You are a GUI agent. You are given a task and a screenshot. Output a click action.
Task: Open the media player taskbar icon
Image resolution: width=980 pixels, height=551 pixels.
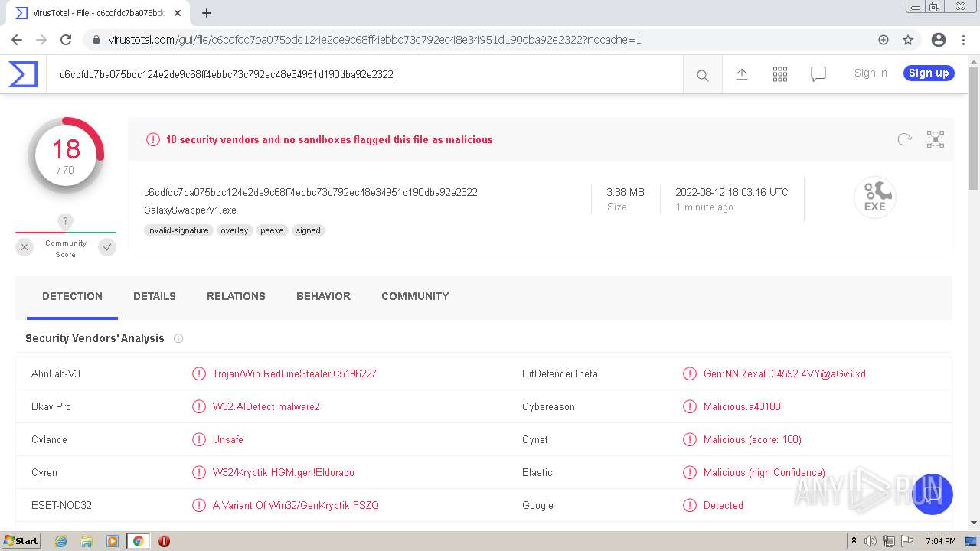pos(113,541)
